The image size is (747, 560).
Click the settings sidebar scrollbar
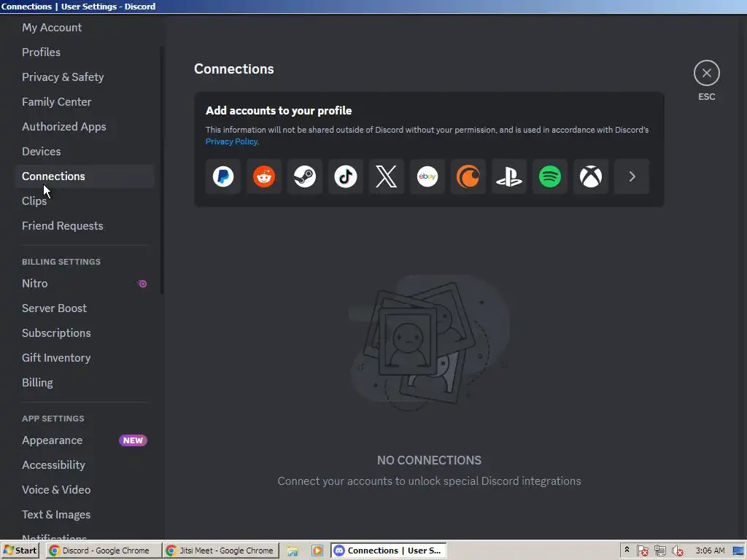(162, 170)
